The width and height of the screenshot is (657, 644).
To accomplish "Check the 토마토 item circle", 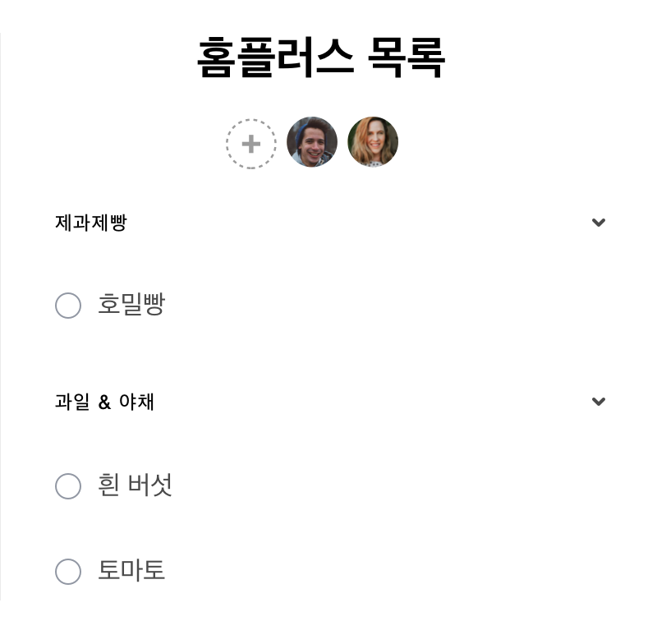I will [68, 572].
